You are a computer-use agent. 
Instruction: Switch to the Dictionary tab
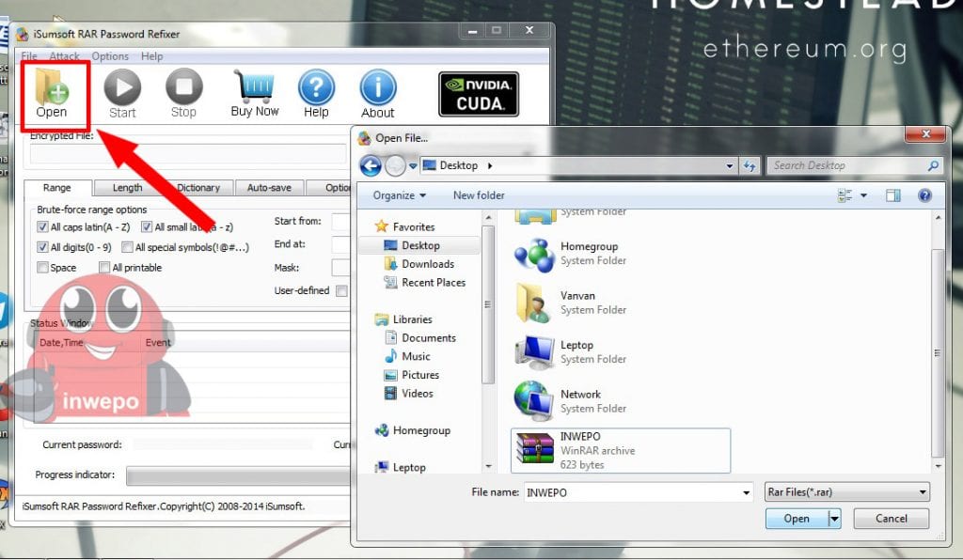click(x=197, y=188)
